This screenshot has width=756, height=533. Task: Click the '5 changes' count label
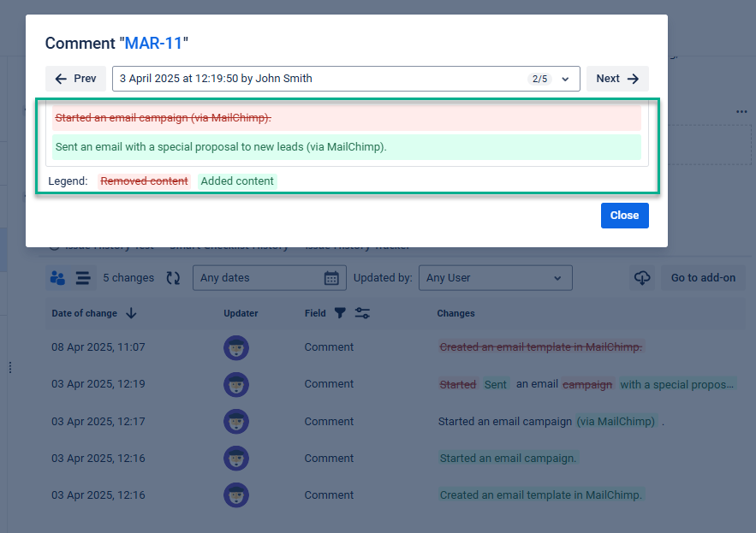128,277
